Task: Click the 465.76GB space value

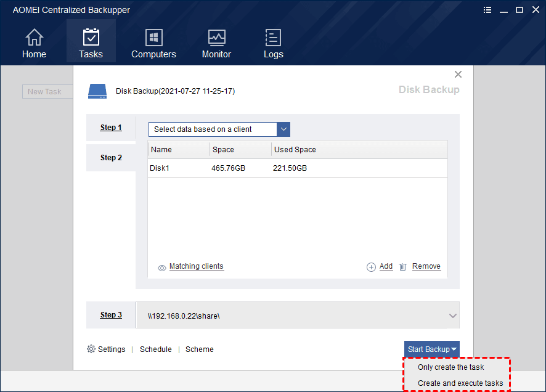Action: 228,168
